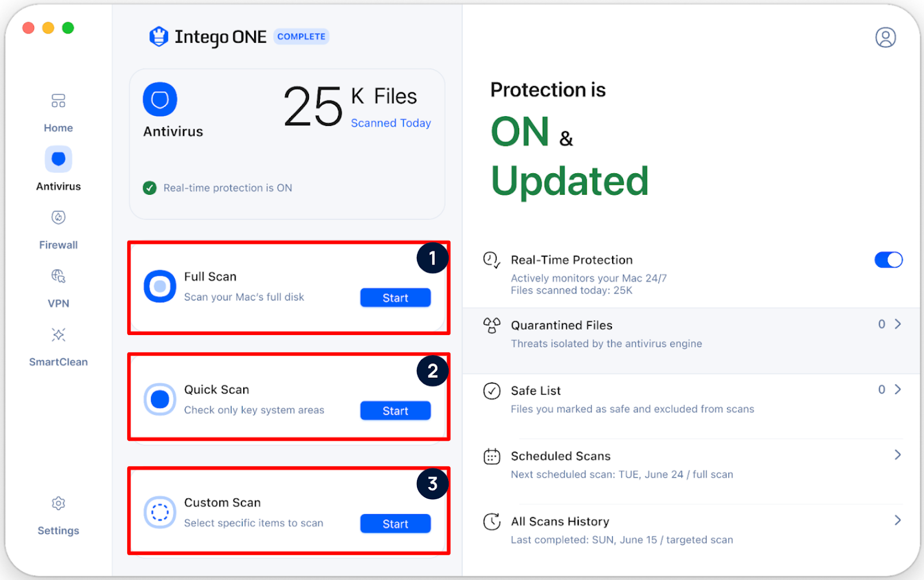This screenshot has width=924, height=580.
Task: Select the Antivirus shield icon in sidebar
Action: pyautogui.click(x=58, y=159)
